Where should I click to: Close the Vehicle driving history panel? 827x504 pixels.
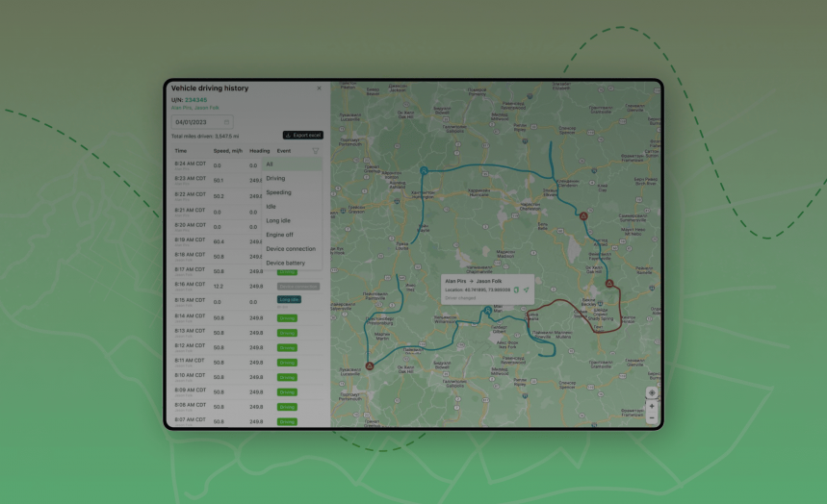[x=320, y=88]
